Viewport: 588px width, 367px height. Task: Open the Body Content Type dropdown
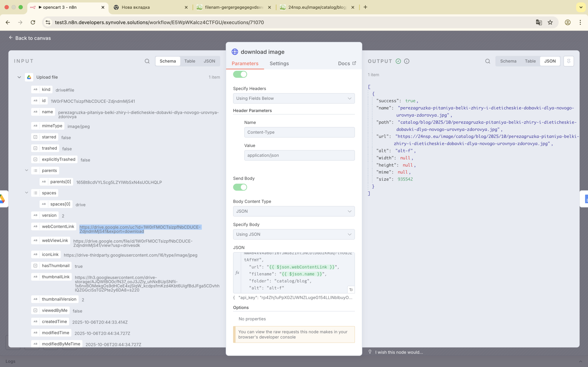(294, 211)
